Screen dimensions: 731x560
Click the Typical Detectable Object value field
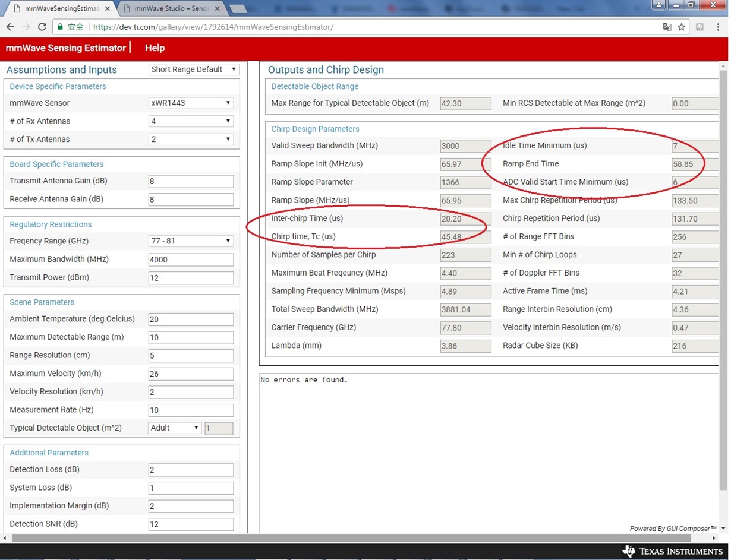[x=219, y=428]
